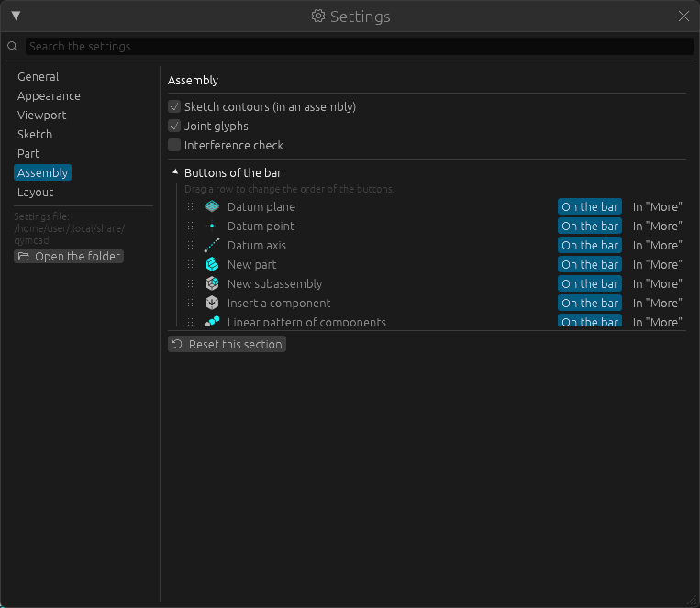Click the New subassembly row label
Image resolution: width=700 pixels, height=608 pixels.
click(x=274, y=283)
